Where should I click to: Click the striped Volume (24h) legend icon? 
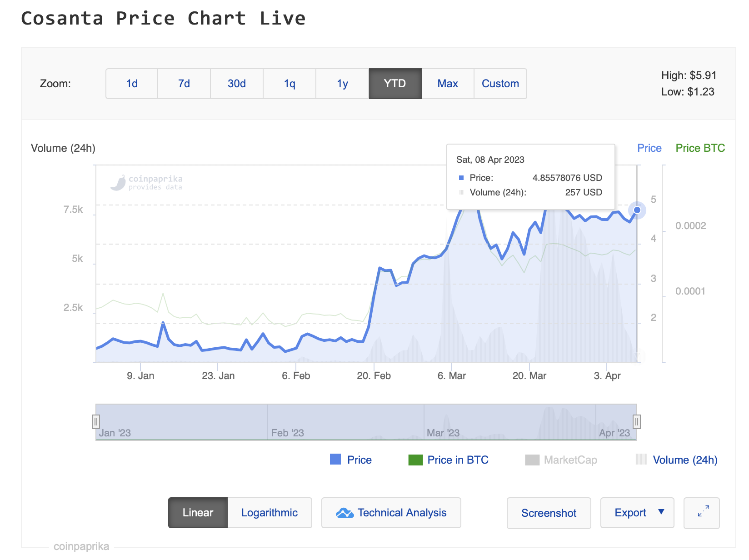(641, 460)
